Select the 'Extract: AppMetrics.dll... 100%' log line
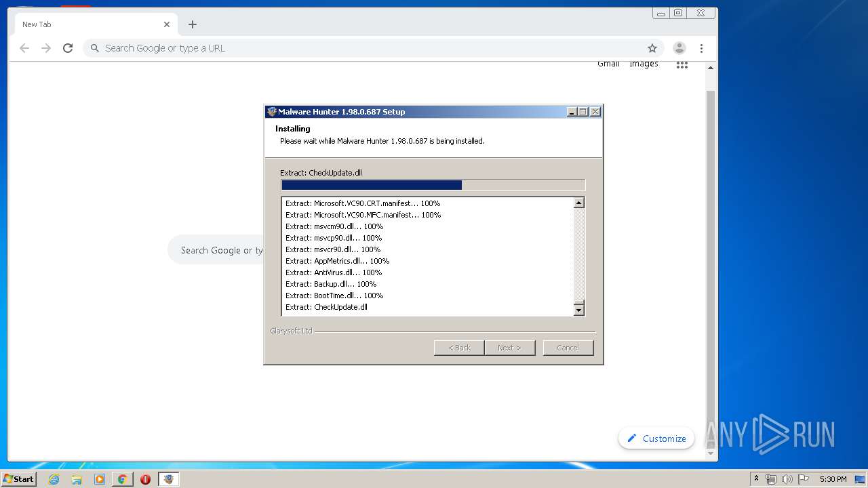Screen dimensions: 868x488 click(x=337, y=261)
